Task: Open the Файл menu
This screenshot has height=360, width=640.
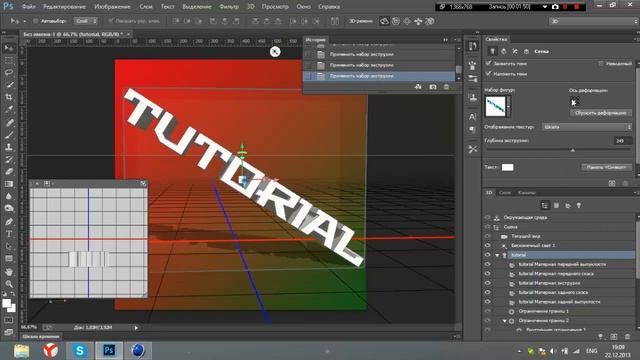Action: pyautogui.click(x=28, y=7)
